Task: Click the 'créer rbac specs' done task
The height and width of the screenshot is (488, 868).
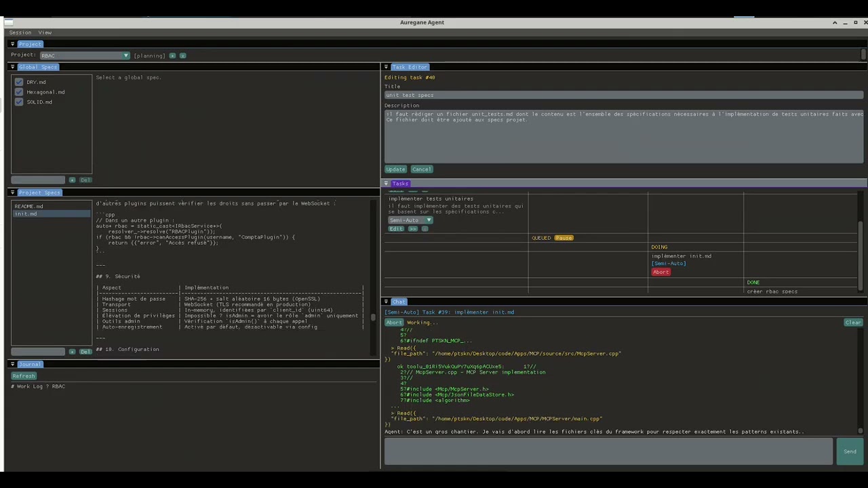Action: point(772,291)
